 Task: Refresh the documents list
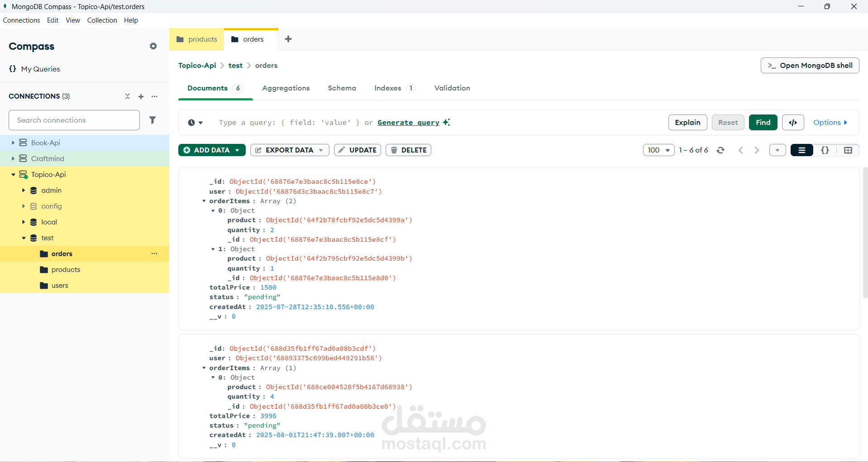tap(720, 150)
